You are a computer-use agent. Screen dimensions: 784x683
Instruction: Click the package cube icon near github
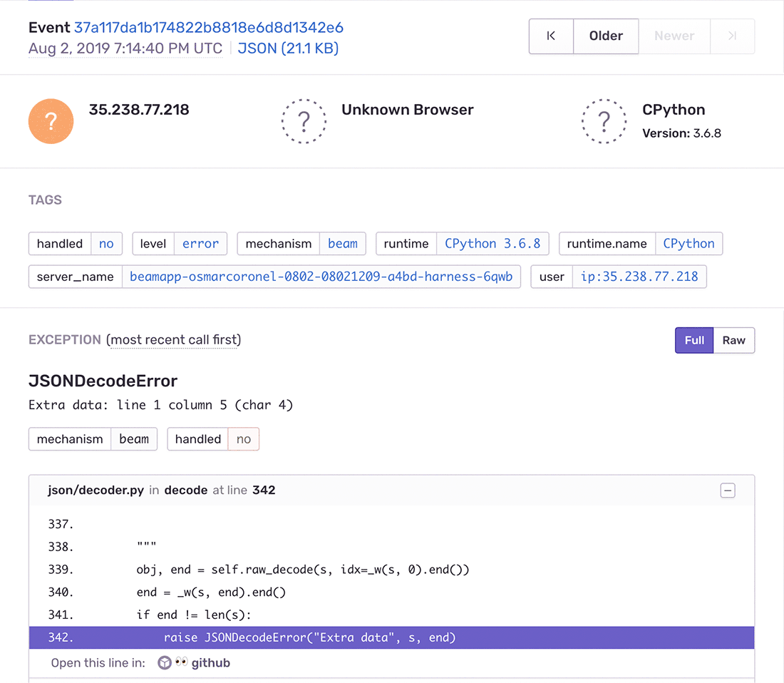pos(165,663)
